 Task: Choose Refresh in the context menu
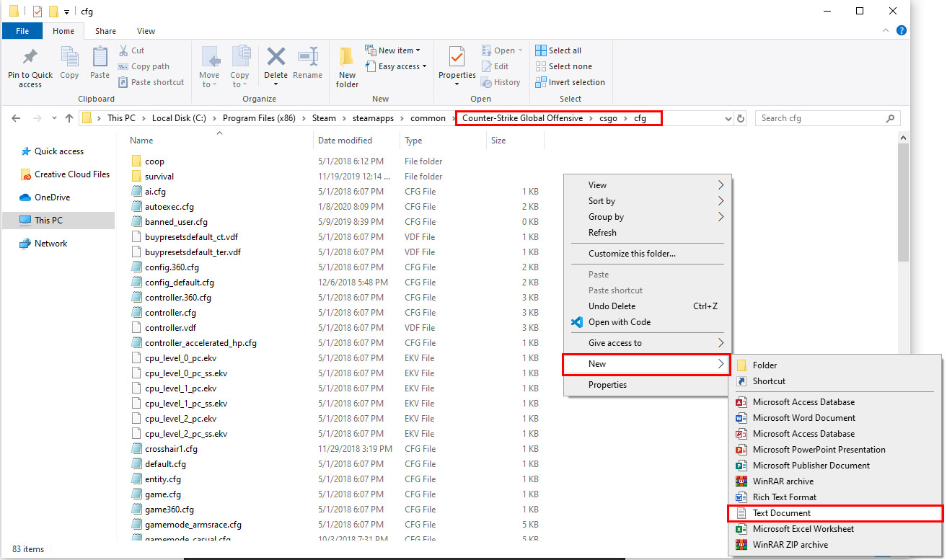tap(648, 233)
